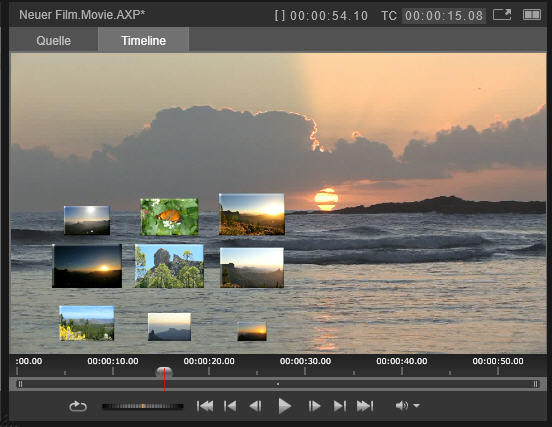Screen dimensions: 552x427
Task: Click ruler at 00:00:30.00 mark
Action: point(305,361)
